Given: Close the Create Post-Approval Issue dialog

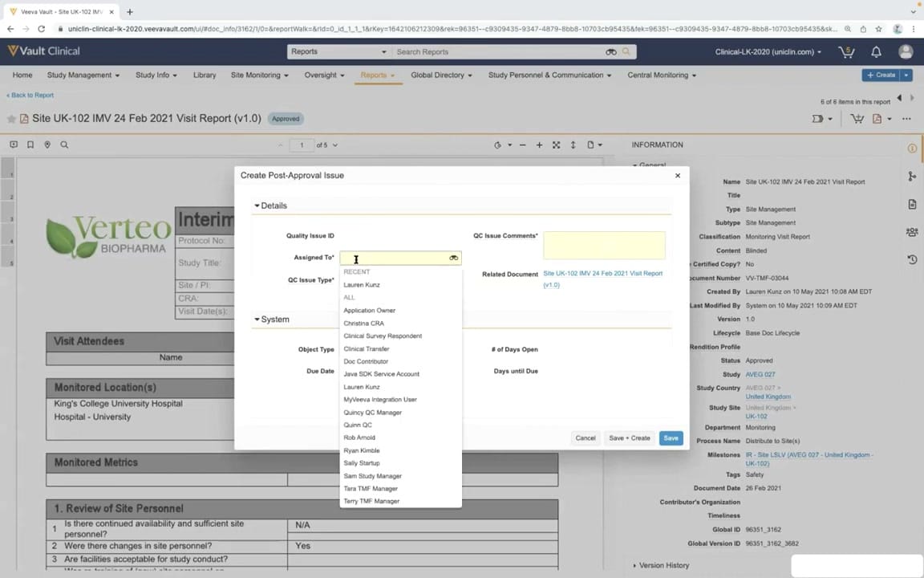Looking at the screenshot, I should pos(678,175).
